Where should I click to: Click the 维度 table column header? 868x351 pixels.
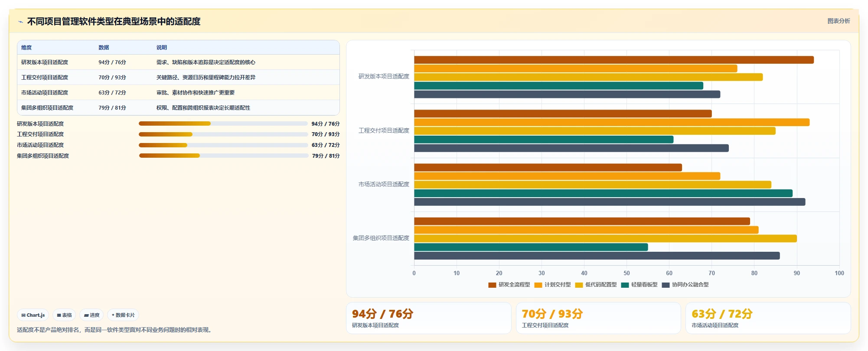pyautogui.click(x=26, y=48)
